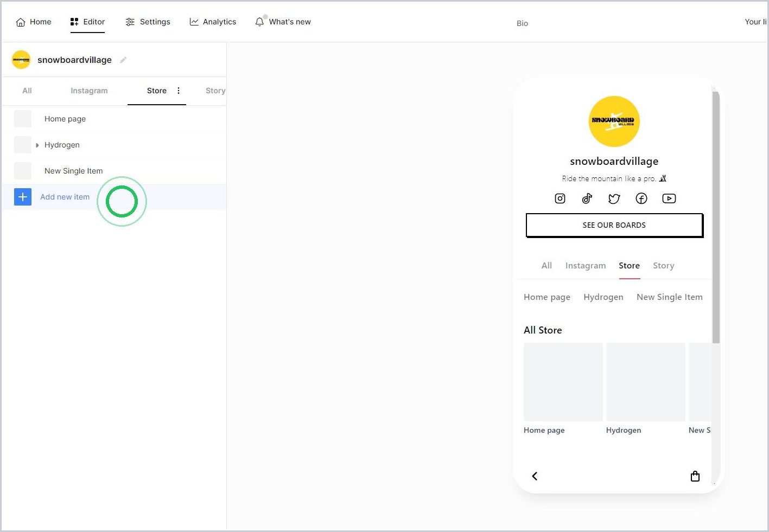Select the New Single Item row in sidebar

pos(114,171)
